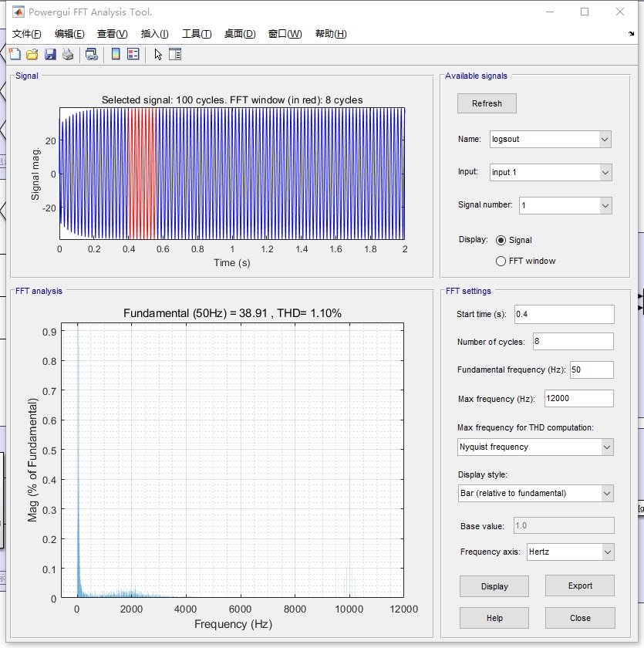The image size is (644, 648).
Task: Click the 'Time (s)' axis label
Action: [231, 263]
